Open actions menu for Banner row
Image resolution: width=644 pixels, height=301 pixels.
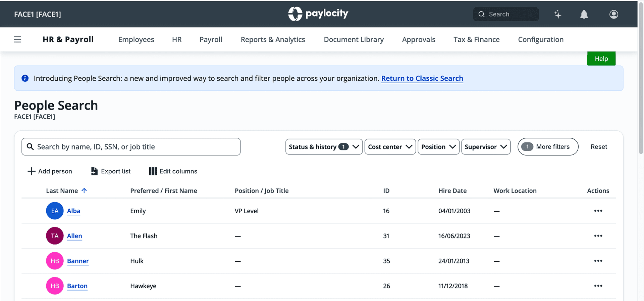598,261
